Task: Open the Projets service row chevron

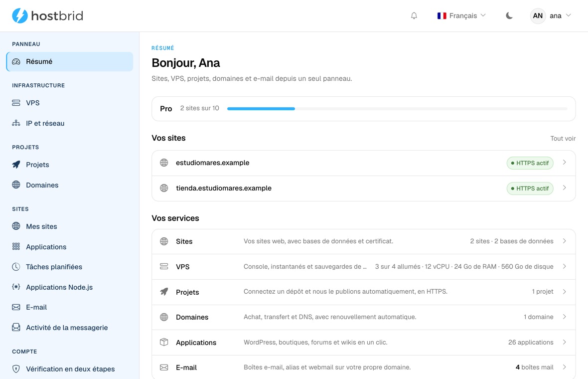Action: pyautogui.click(x=565, y=292)
